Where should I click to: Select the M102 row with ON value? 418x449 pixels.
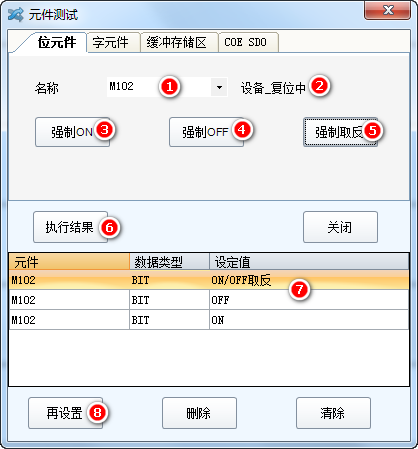209,320
